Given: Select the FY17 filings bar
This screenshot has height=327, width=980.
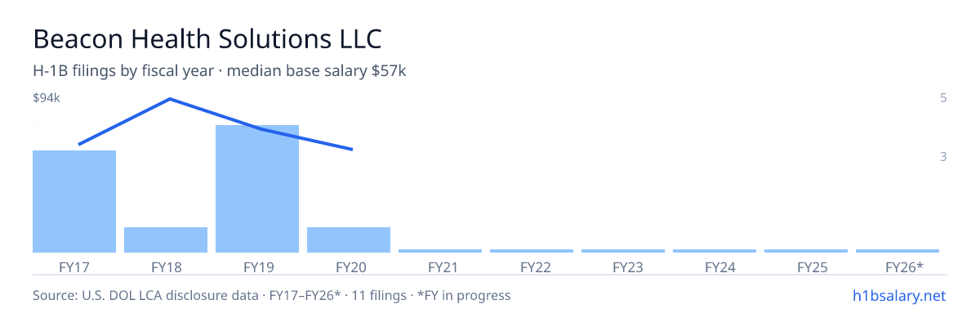Looking at the screenshot, I should click(x=74, y=201).
